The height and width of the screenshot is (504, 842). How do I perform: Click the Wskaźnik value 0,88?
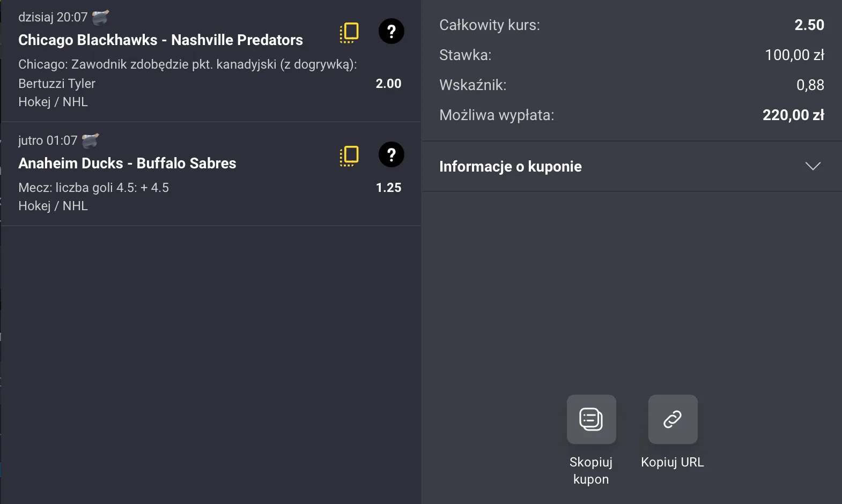(810, 85)
